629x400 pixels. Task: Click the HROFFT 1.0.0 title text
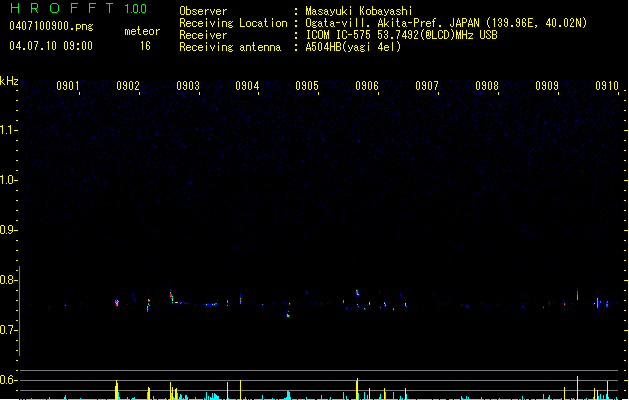[x=78, y=8]
